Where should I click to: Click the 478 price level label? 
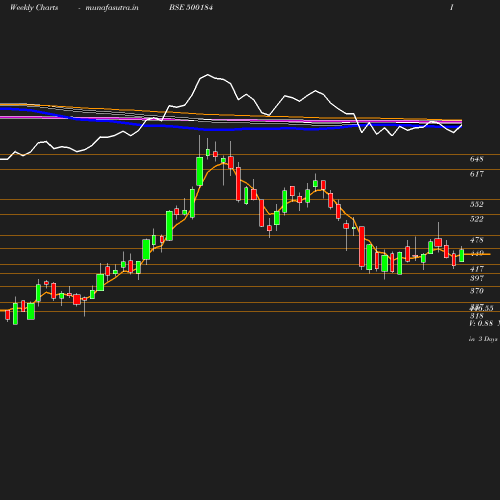[476, 240]
